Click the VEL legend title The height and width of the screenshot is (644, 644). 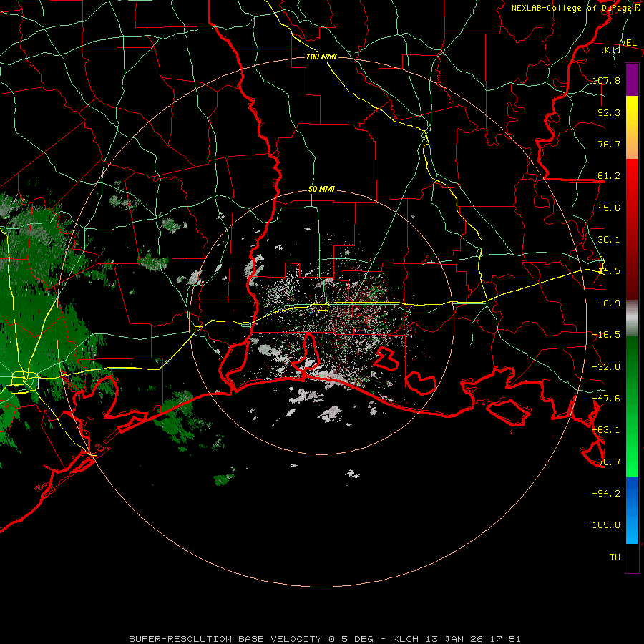(x=628, y=43)
